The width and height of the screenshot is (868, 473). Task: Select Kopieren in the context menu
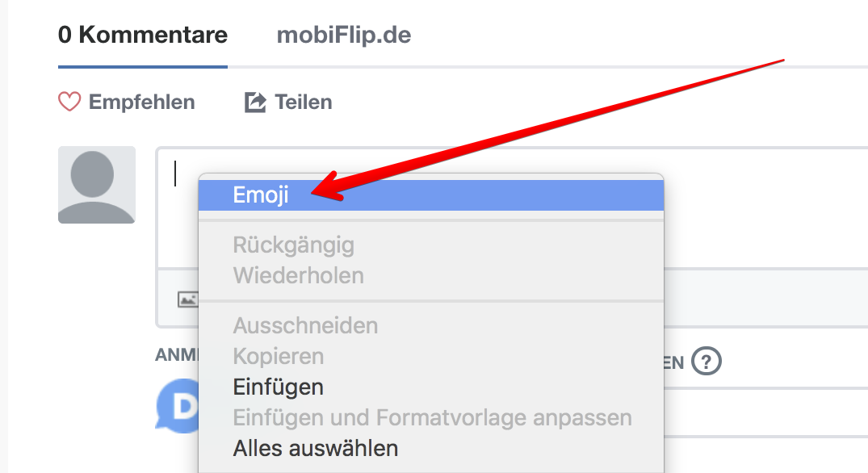[278, 356]
